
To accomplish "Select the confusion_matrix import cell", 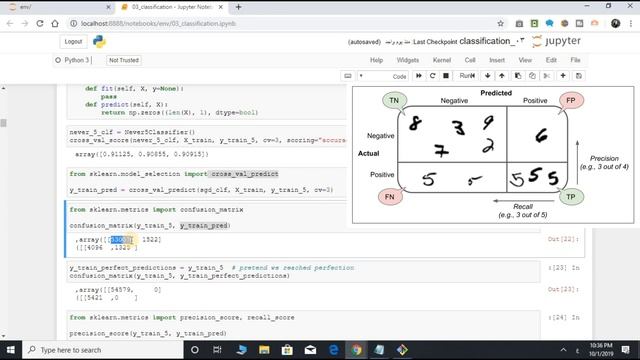I will click(x=304, y=218).
